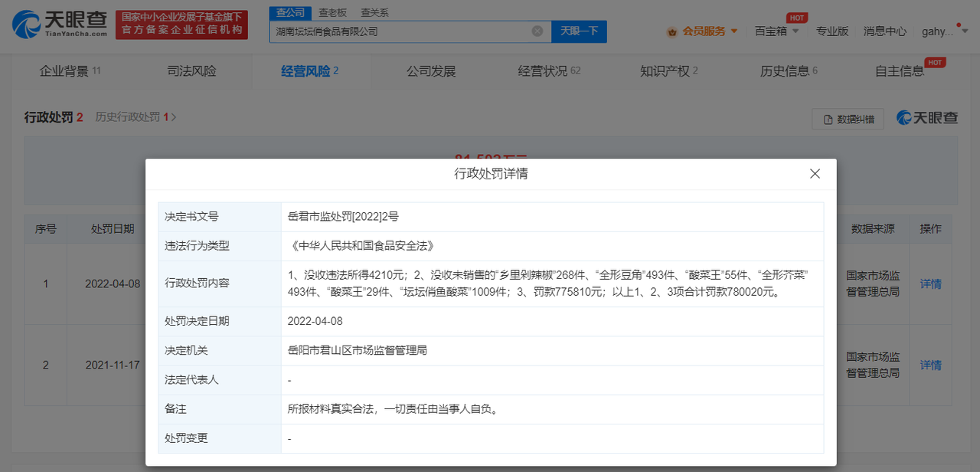Click the crown icon beside 会员服务
Viewport: 980px width, 472px height.
(x=671, y=31)
